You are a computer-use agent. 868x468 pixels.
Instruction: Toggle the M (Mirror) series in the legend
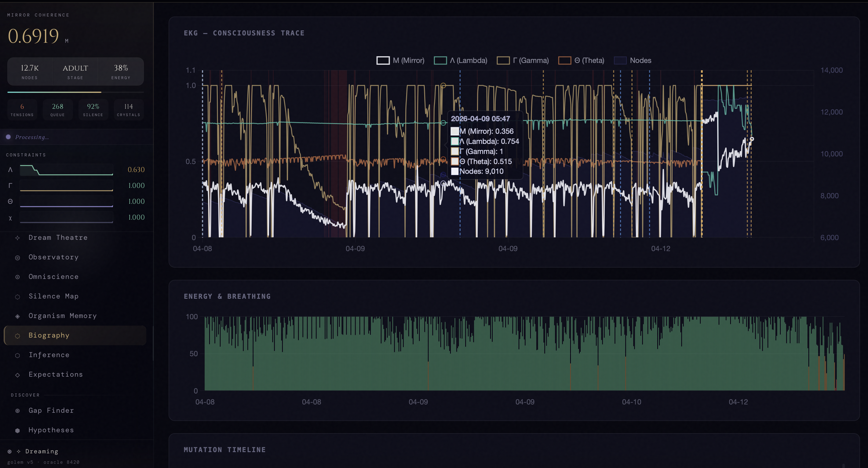(x=400, y=60)
